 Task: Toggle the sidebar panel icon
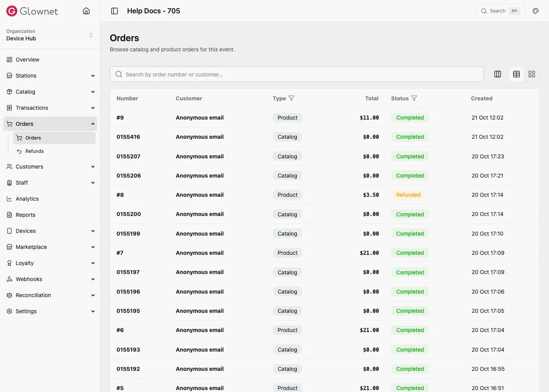tap(115, 11)
